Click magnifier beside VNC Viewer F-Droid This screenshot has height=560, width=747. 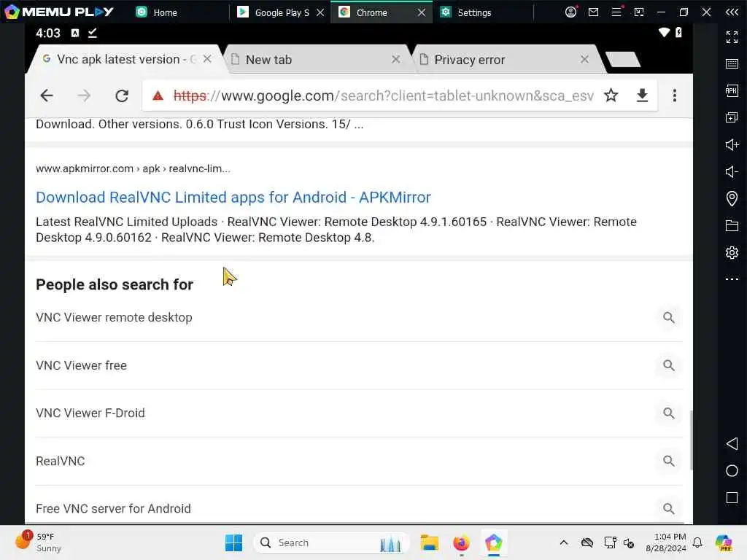coord(669,413)
